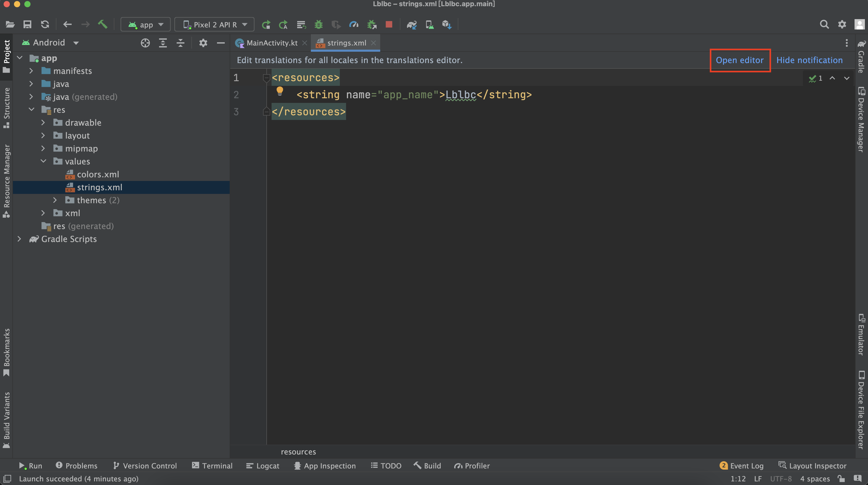Viewport: 868px width, 485px height.
Task: Click Sync Project with Gradle Files icon
Action: pos(411,25)
